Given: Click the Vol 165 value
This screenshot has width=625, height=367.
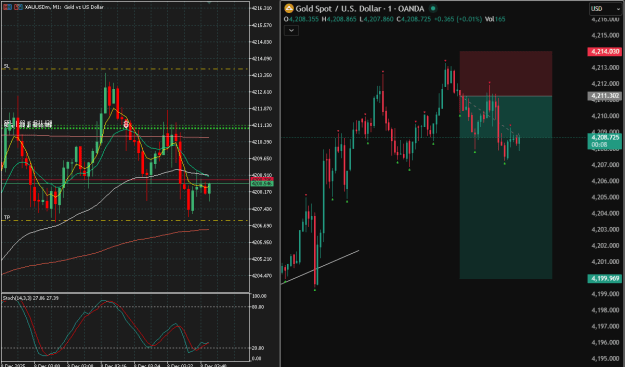Looking at the screenshot, I should [x=495, y=19].
